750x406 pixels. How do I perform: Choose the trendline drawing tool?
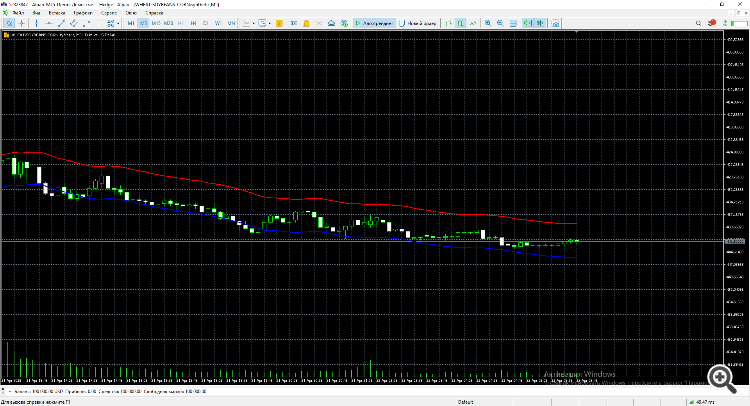click(61, 23)
